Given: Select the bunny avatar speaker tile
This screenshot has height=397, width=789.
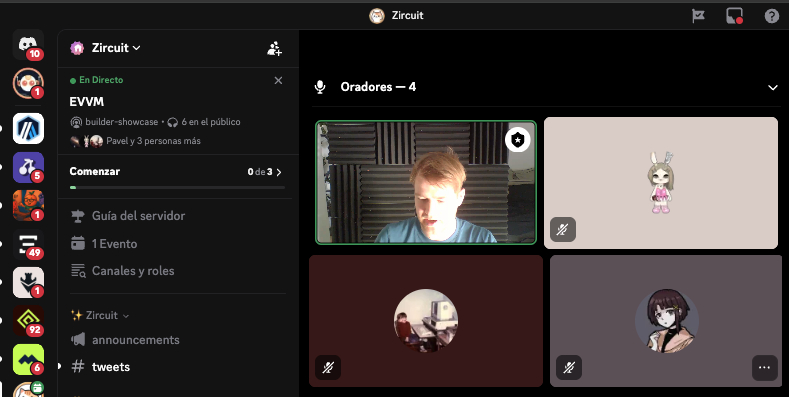Looking at the screenshot, I should (661, 183).
